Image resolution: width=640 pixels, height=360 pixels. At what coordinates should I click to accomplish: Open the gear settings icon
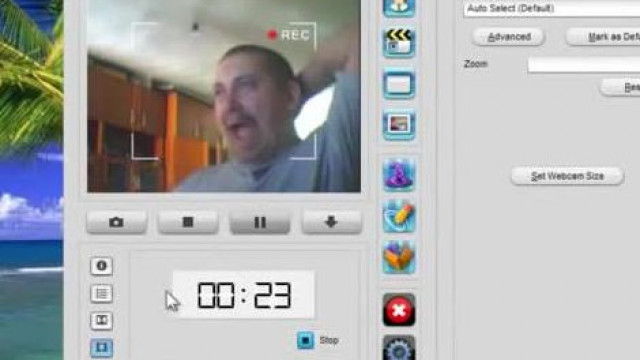coord(399,348)
